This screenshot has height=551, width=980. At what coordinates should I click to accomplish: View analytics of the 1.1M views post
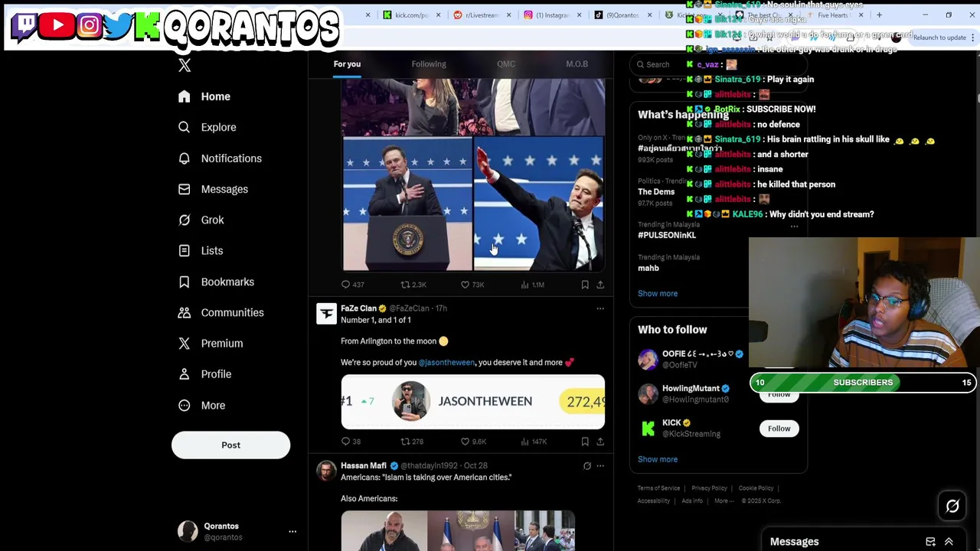tap(532, 285)
